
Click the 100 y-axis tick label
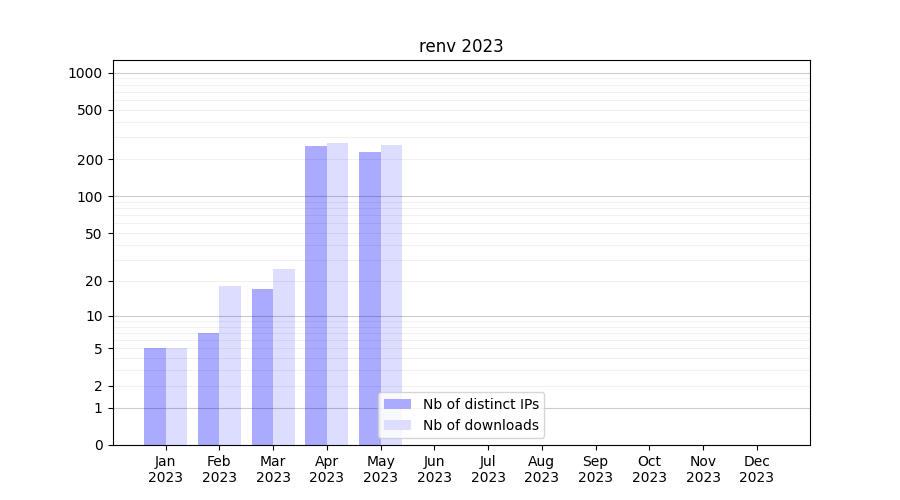(x=91, y=197)
